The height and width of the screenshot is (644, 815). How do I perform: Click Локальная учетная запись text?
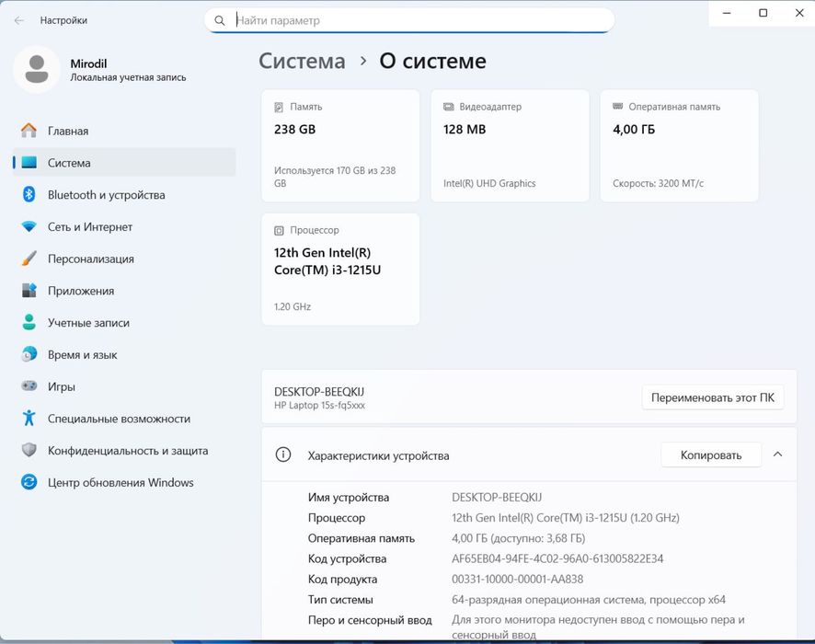click(x=128, y=77)
